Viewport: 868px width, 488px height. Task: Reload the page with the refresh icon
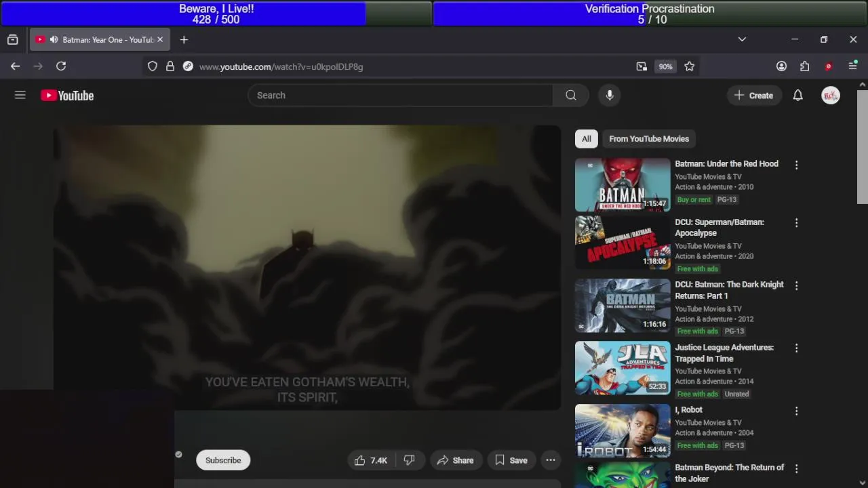(x=61, y=66)
